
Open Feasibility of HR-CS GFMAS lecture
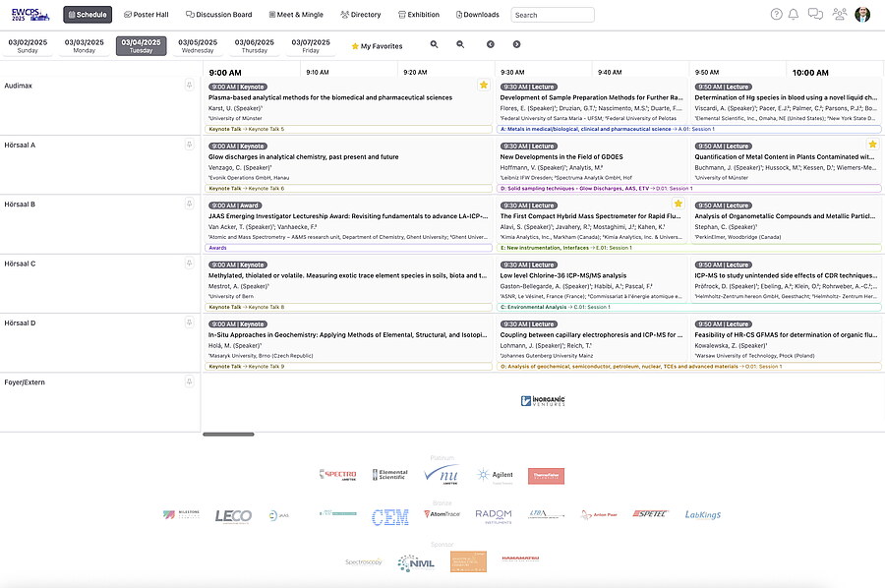(787, 338)
